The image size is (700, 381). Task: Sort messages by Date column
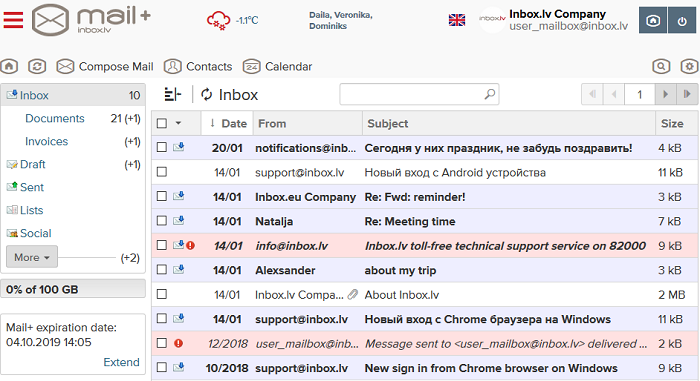[x=228, y=123]
